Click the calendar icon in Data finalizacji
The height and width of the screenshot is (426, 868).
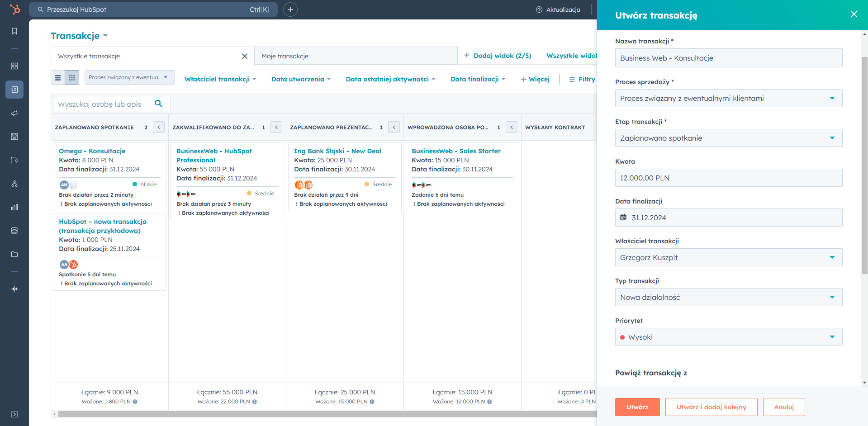[623, 218]
